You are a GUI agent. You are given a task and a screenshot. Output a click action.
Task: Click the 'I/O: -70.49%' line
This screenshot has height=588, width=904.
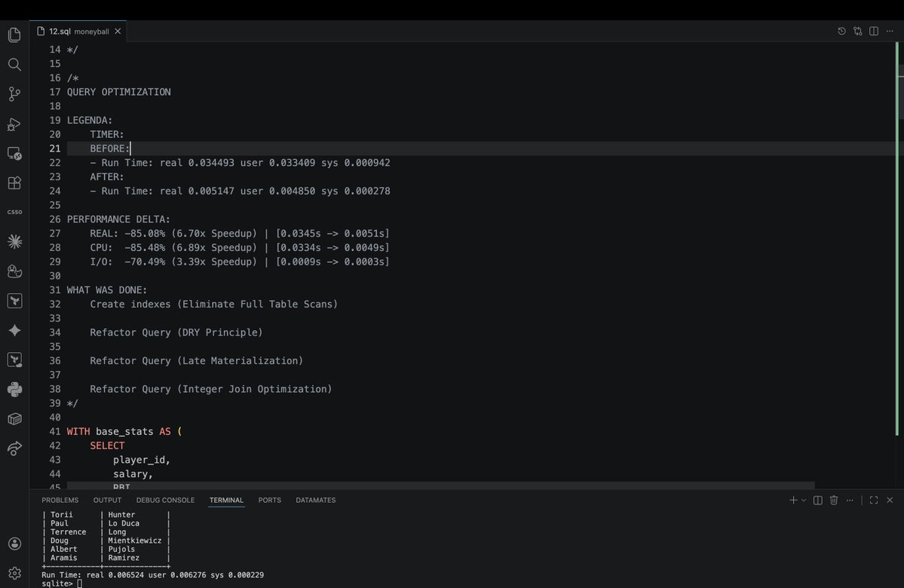240,261
